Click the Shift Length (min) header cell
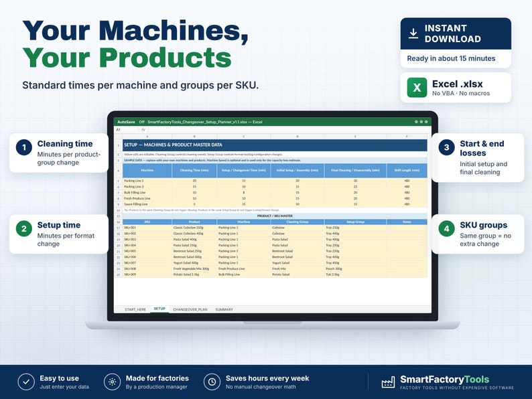Screen dimensions: 532x399 pos(407,171)
